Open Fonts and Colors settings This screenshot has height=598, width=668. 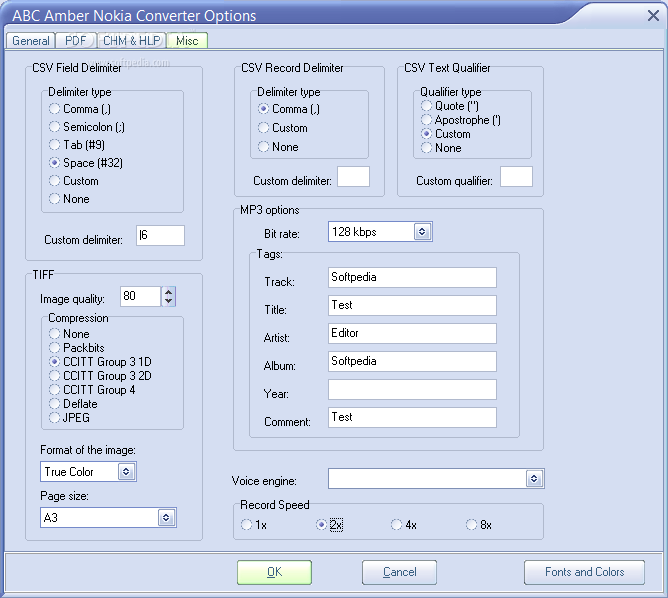point(584,572)
